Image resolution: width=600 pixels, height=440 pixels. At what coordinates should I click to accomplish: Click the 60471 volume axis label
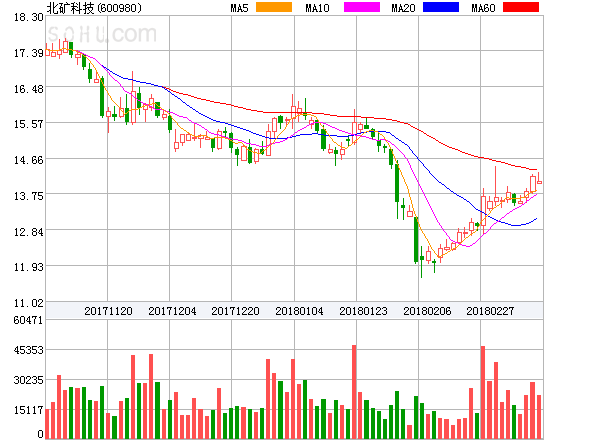point(28,320)
